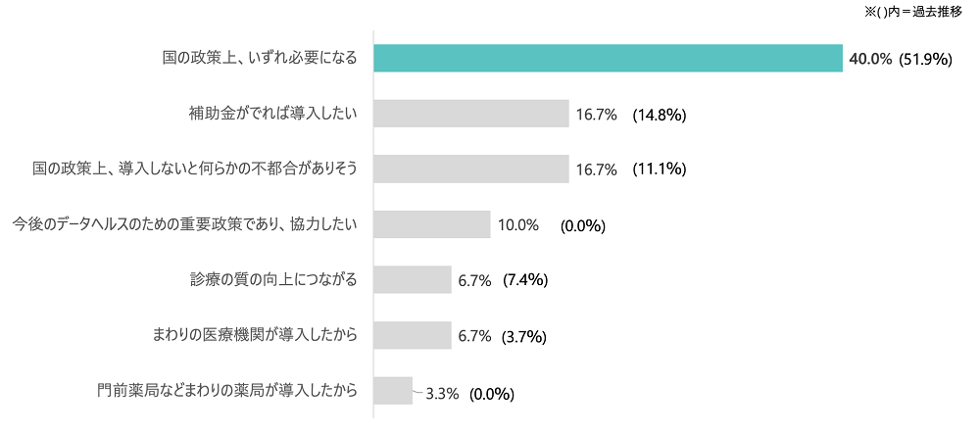Click the gray 10.0% bar

point(432,224)
